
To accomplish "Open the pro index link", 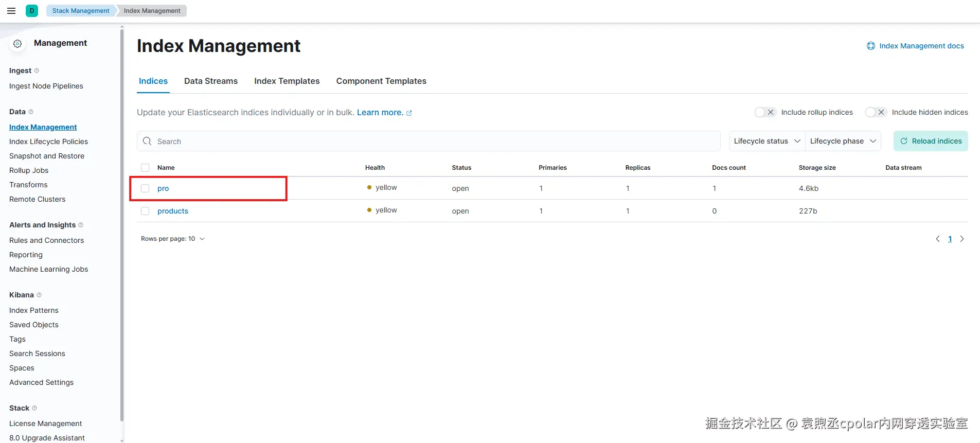I will pyautogui.click(x=163, y=188).
